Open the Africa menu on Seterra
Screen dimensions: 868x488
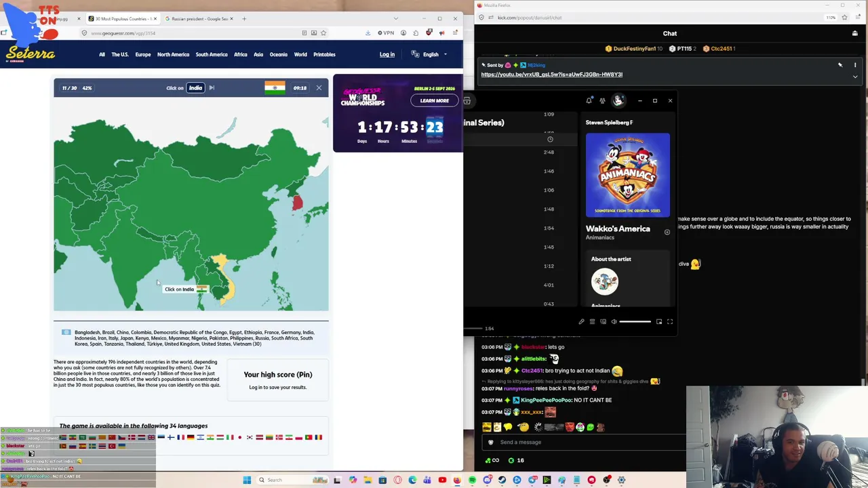tap(241, 54)
